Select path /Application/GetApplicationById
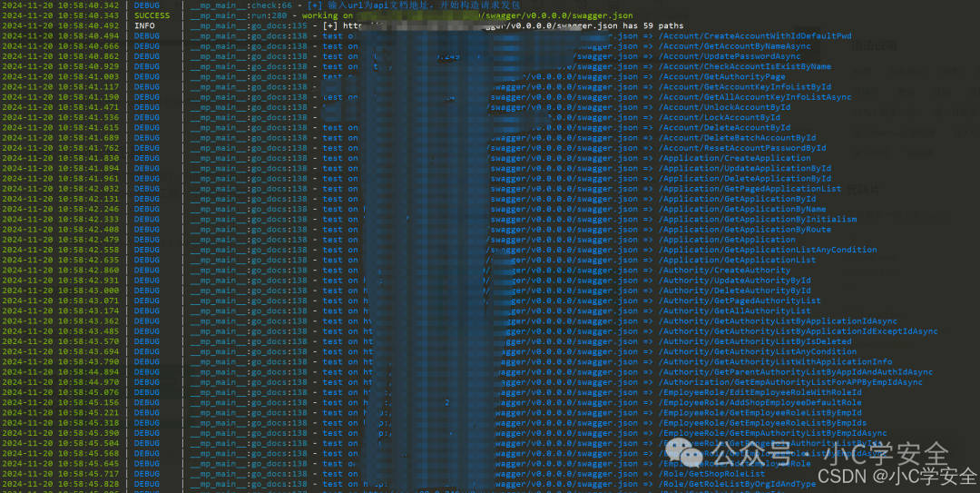This screenshot has height=493, width=980. coord(737,199)
